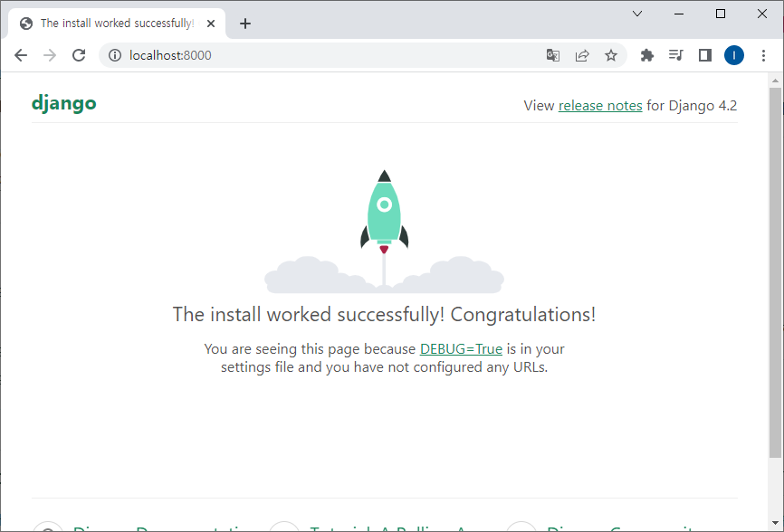The height and width of the screenshot is (532, 784).
Task: Toggle the browser side panel
Action: point(705,55)
